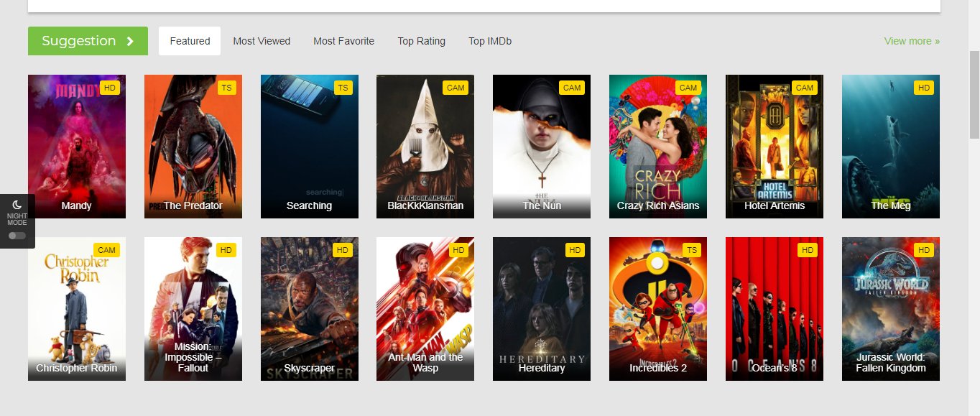Open the BlacKkKlansman movie poster
Screen dimensions: 980x416
click(425, 147)
